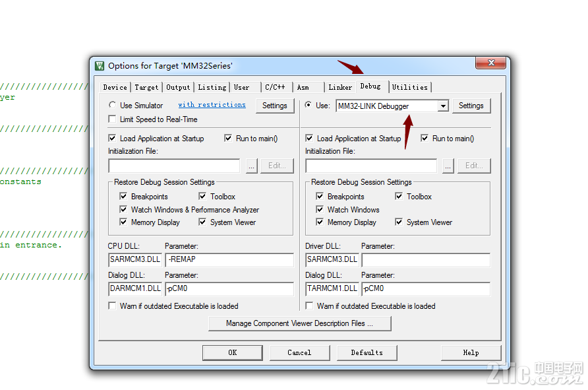The height and width of the screenshot is (390, 588).
Task: Select the Debug tab
Action: (x=370, y=86)
